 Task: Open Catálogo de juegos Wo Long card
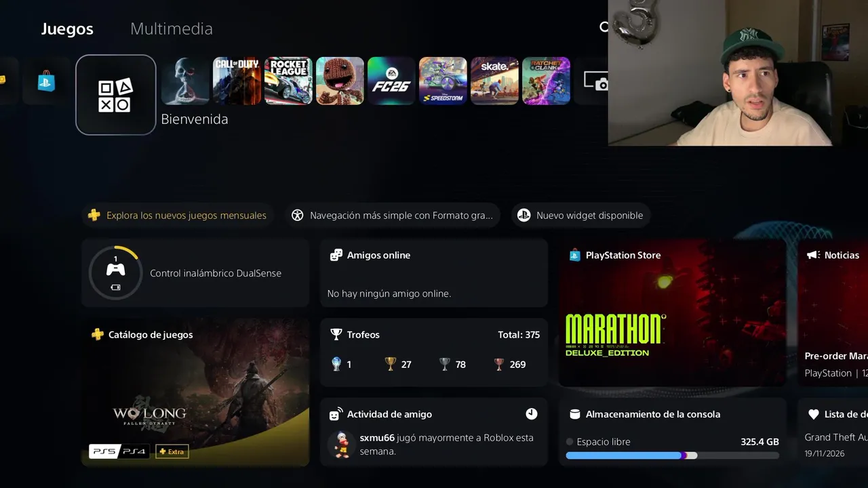click(x=195, y=392)
